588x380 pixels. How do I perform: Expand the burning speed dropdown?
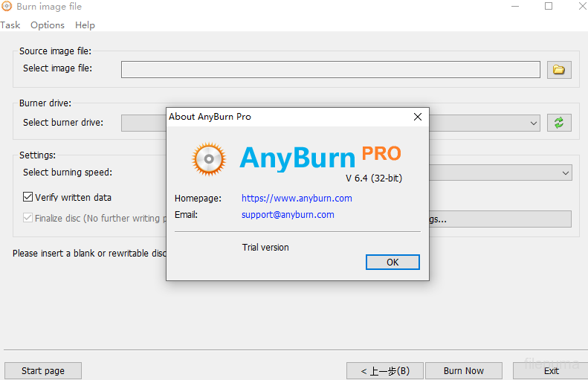(566, 173)
